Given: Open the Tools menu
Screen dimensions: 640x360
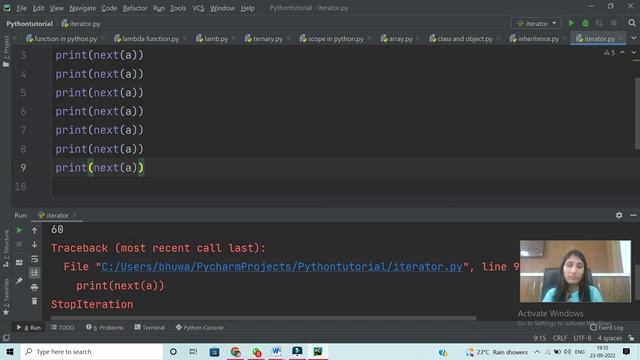Looking at the screenshot, I should tap(178, 8).
